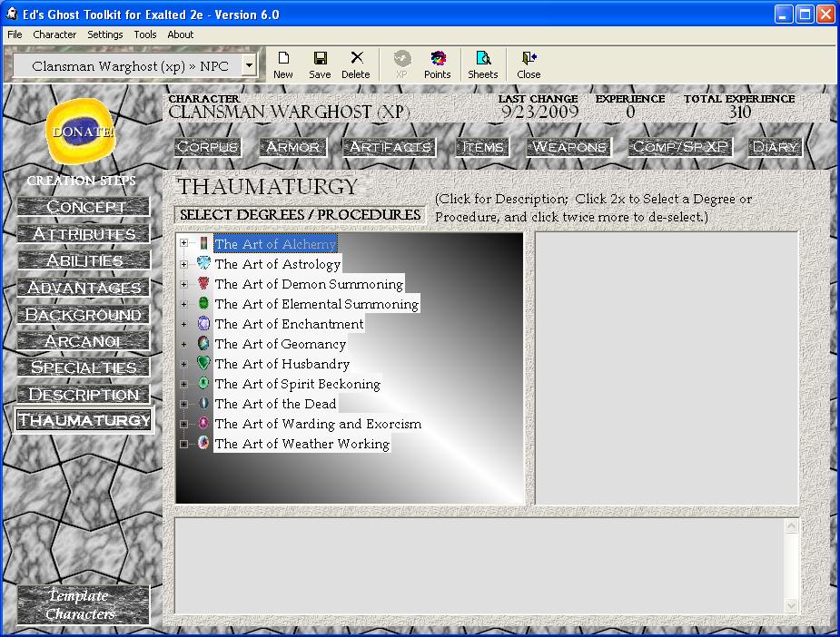Screen dimensions: 840x637
Task: Click description box scrollbar up arrow
Action: click(x=792, y=526)
